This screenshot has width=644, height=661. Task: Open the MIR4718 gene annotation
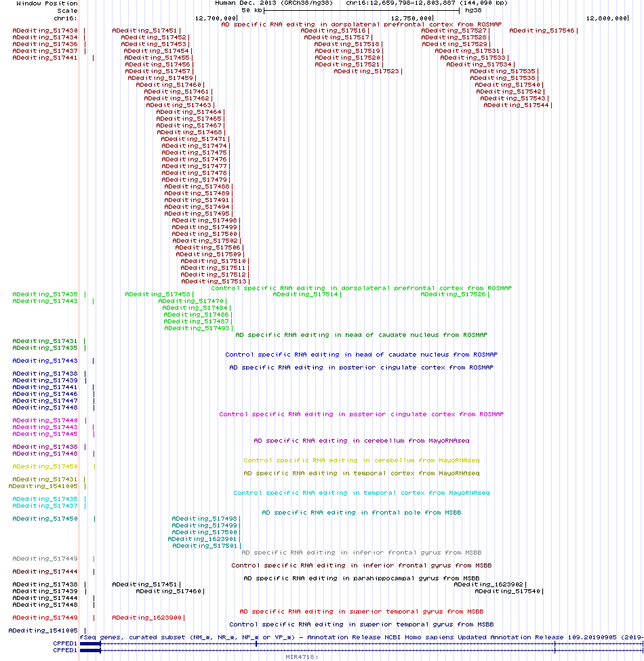300,657
